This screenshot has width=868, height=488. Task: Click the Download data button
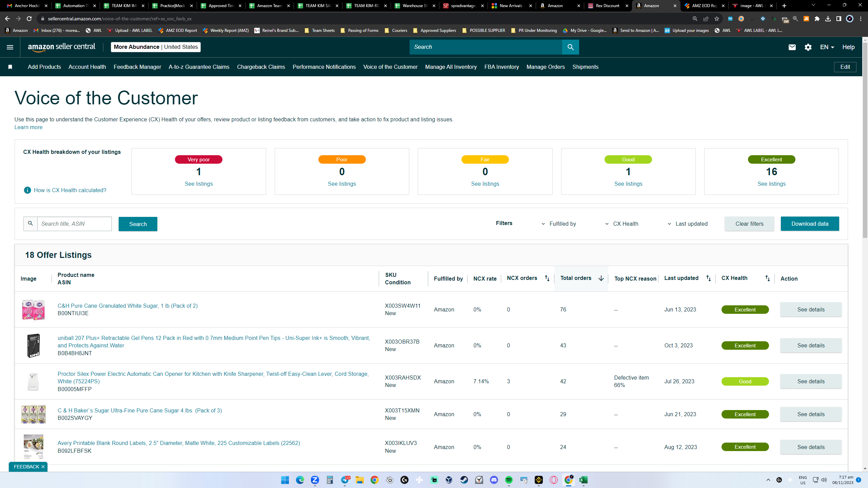pos(810,224)
